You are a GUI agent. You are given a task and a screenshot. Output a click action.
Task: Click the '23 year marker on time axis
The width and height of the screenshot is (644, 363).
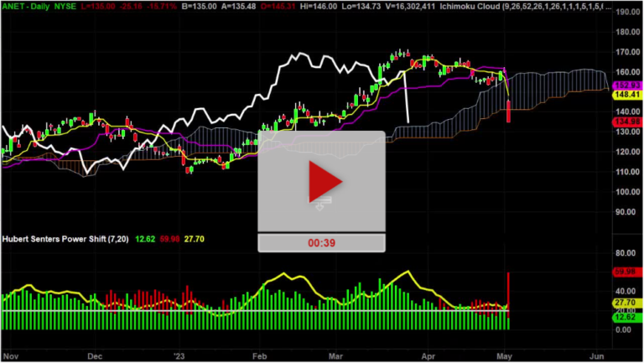pyautogui.click(x=180, y=355)
